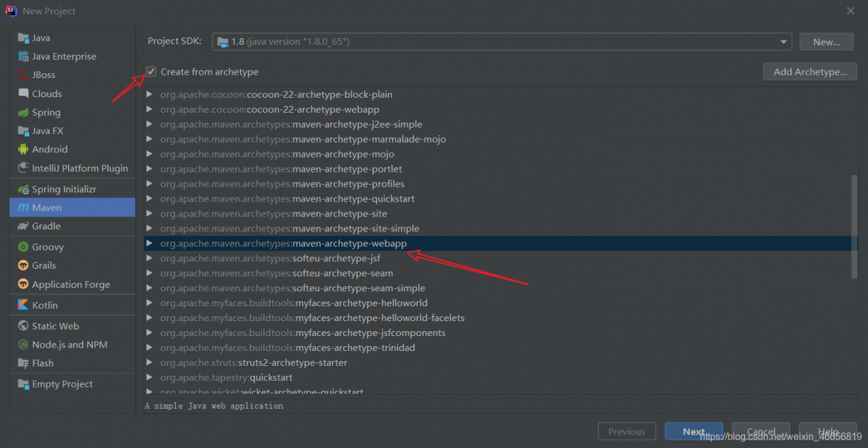The height and width of the screenshot is (448, 868).
Task: Select Empty Project type
Action: 72,384
